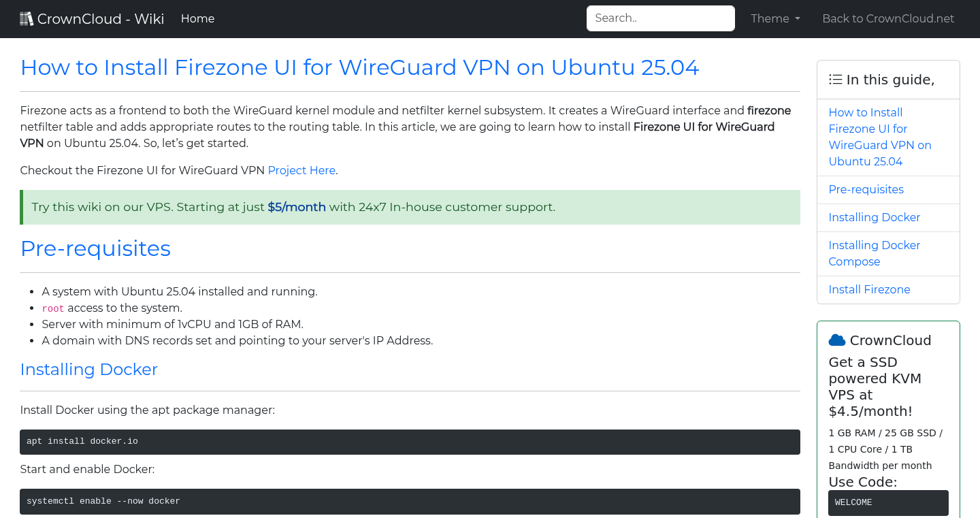
Task: Open the 'Project Here' hyperlink
Action: click(x=301, y=170)
